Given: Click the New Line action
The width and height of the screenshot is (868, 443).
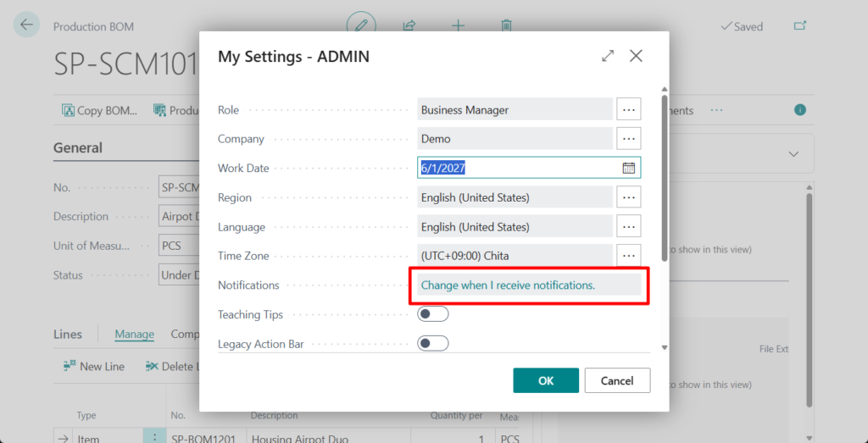Looking at the screenshot, I should point(94,366).
